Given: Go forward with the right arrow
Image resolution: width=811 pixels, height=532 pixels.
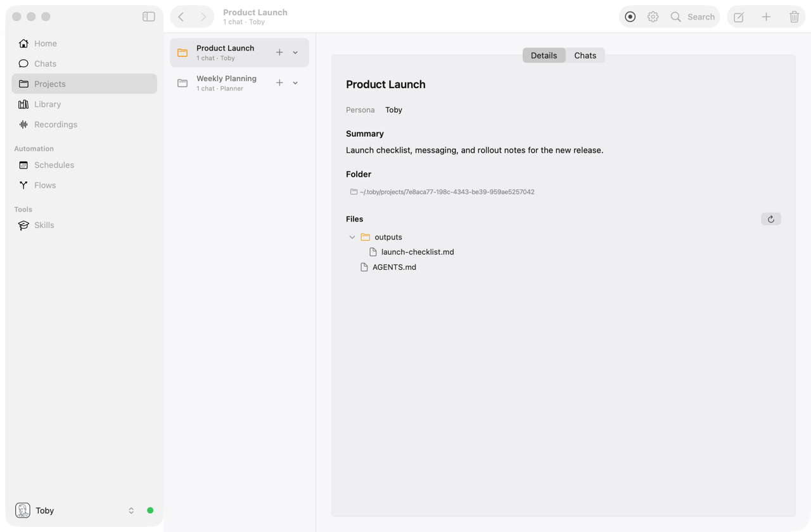Looking at the screenshot, I should 203,17.
